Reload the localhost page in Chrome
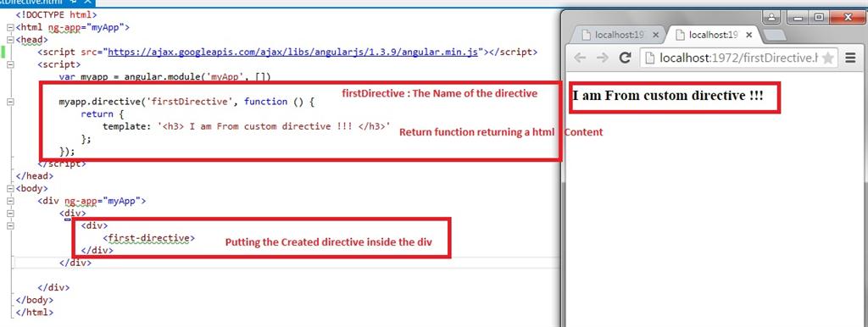Image resolution: width=868 pixels, height=327 pixels. coord(626,58)
